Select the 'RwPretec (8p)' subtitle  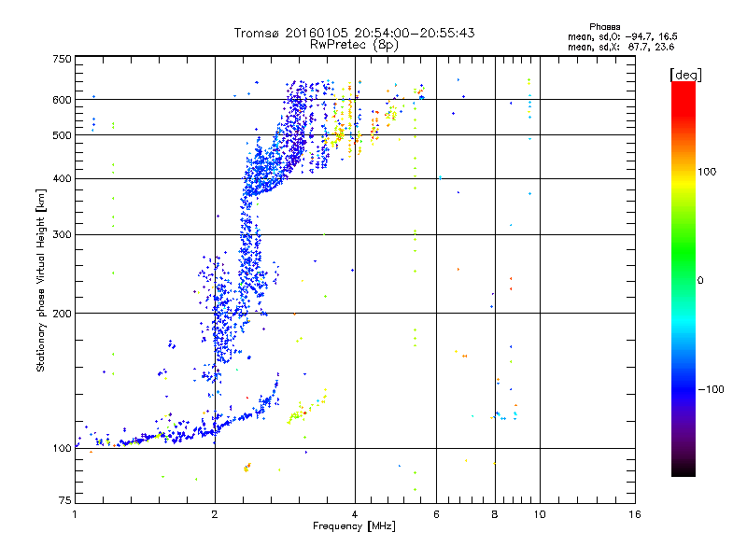[354, 45]
